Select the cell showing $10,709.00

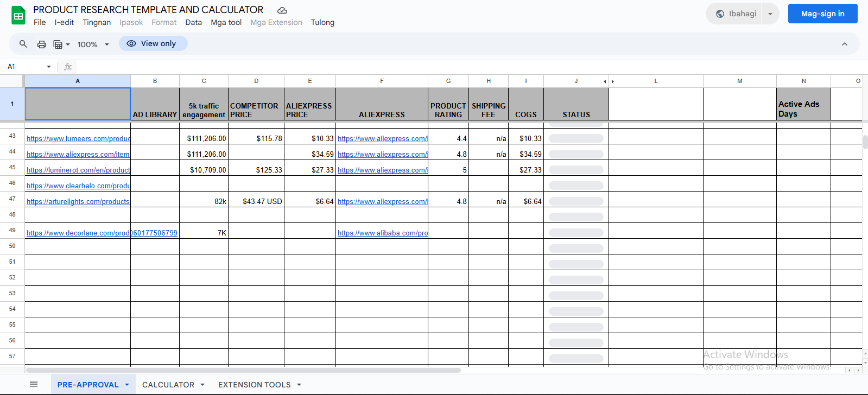[x=204, y=168]
